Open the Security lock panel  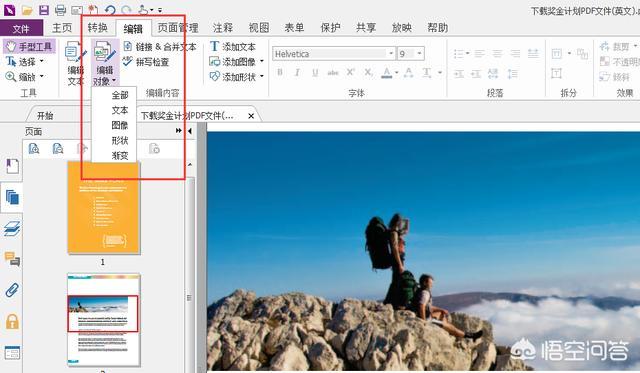(x=12, y=322)
